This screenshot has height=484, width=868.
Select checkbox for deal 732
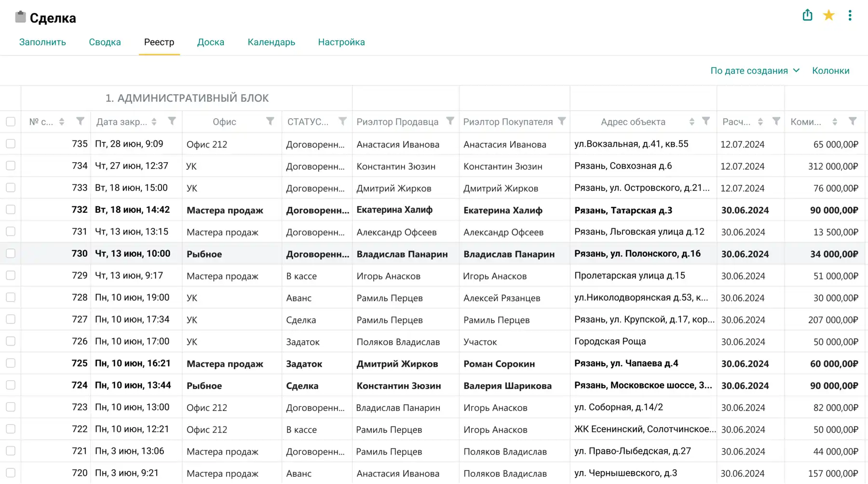(x=11, y=209)
